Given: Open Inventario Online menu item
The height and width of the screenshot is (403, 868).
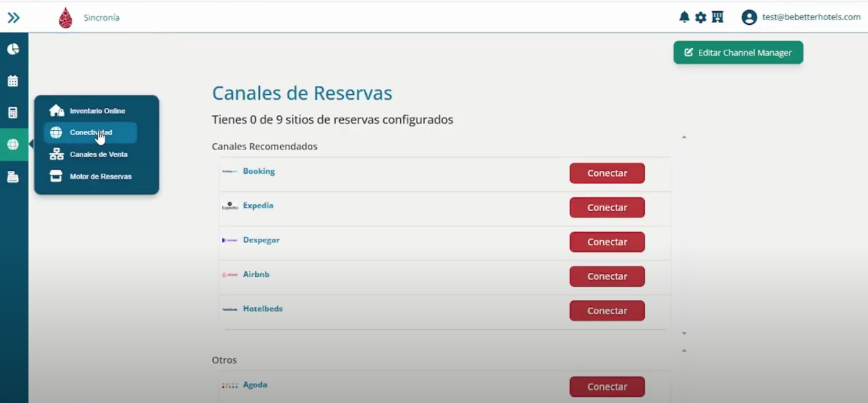Looking at the screenshot, I should (90, 111).
